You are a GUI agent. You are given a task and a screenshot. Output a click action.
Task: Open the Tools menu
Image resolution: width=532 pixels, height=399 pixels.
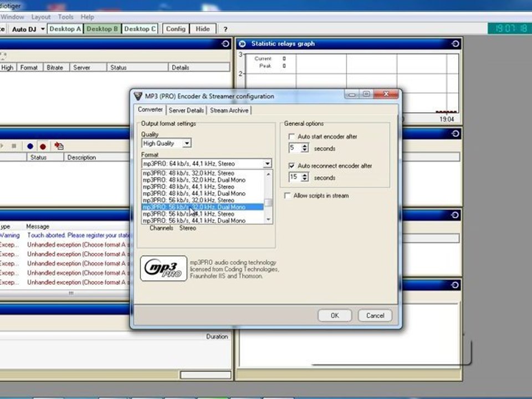coord(65,17)
